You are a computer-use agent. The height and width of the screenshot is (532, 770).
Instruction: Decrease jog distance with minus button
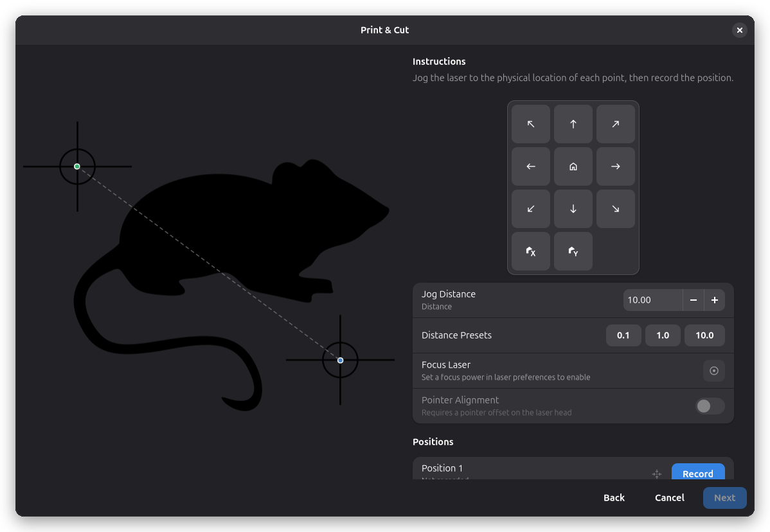694,300
